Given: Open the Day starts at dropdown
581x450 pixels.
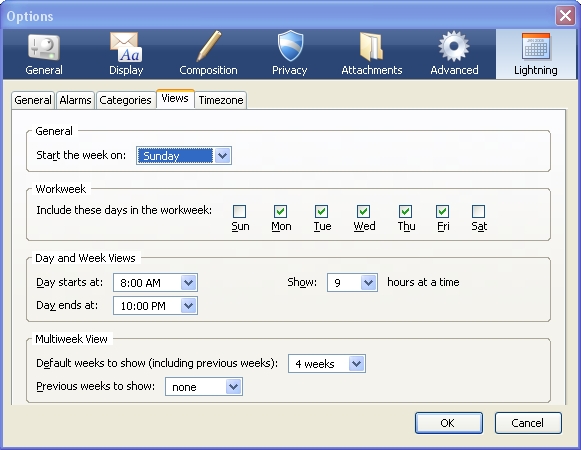Looking at the screenshot, I should click(x=155, y=283).
